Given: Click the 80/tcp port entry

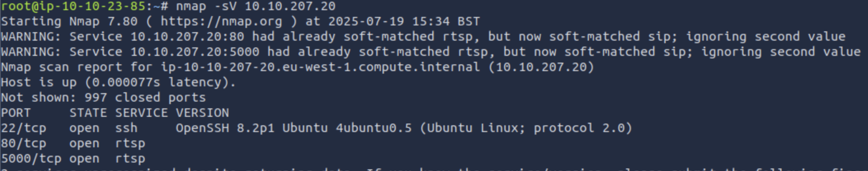Looking at the screenshot, I should pyautogui.click(x=24, y=143).
